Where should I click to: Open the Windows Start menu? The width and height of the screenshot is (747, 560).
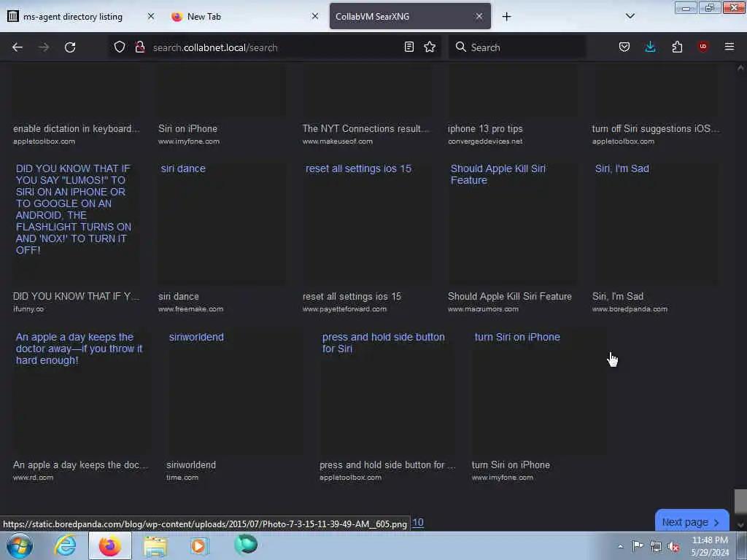coord(20,545)
